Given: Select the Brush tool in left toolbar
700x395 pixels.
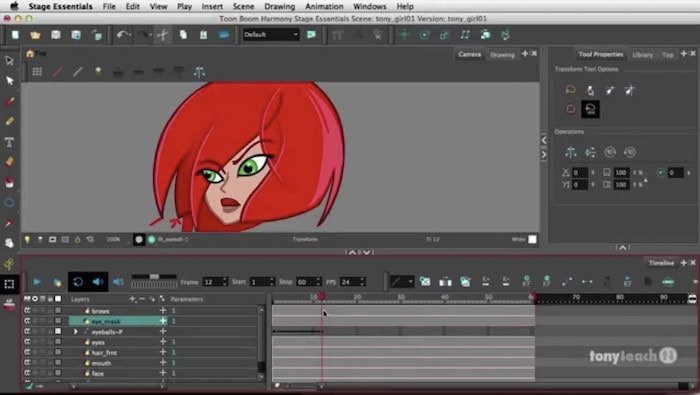Looking at the screenshot, I should [9, 101].
